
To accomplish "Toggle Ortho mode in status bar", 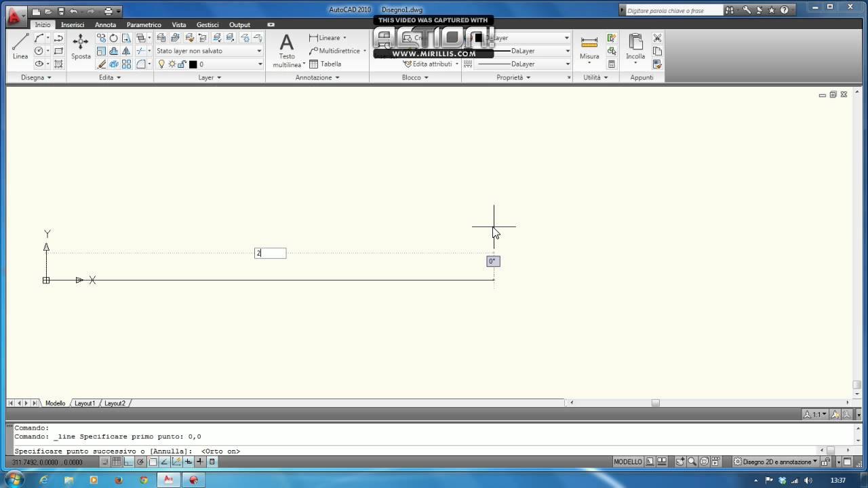I will (x=129, y=462).
